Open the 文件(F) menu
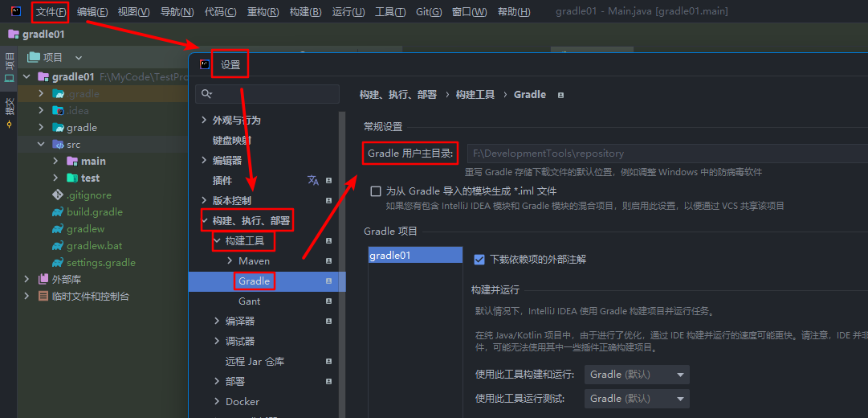The image size is (868, 418). point(51,11)
